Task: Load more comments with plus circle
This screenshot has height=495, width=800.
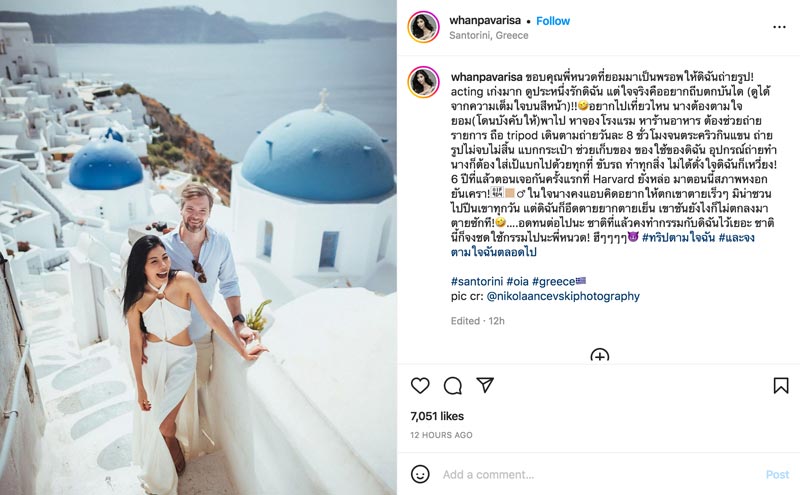Action: 599,356
